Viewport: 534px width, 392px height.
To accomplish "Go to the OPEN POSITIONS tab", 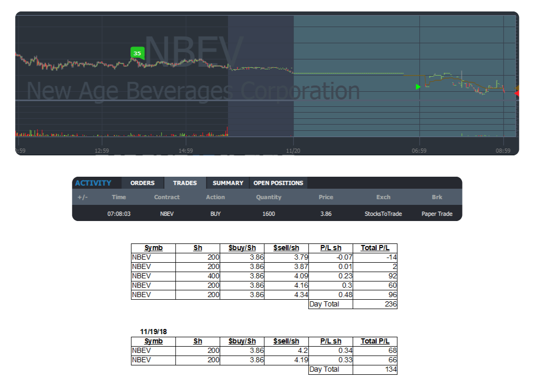I will pos(278,183).
